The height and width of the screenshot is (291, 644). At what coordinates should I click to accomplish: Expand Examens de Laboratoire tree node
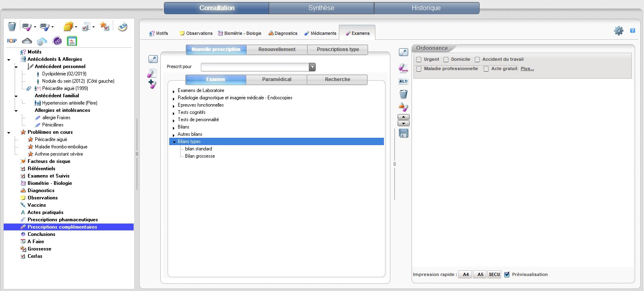[174, 91]
